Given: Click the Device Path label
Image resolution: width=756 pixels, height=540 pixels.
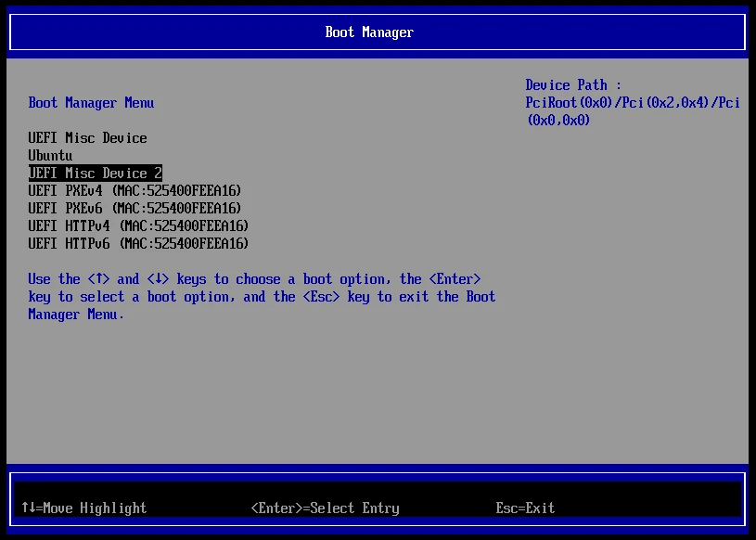Looking at the screenshot, I should click(572, 85).
